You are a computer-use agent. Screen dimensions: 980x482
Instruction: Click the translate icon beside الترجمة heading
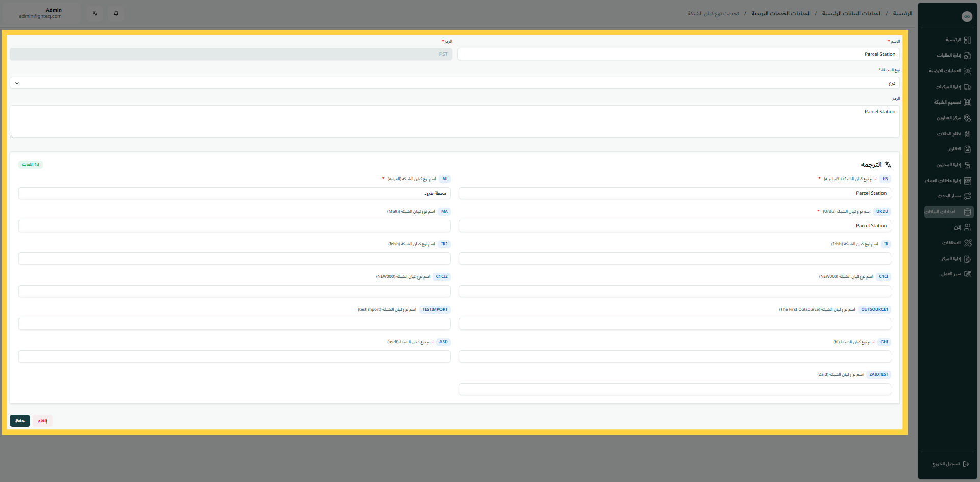coord(888,165)
